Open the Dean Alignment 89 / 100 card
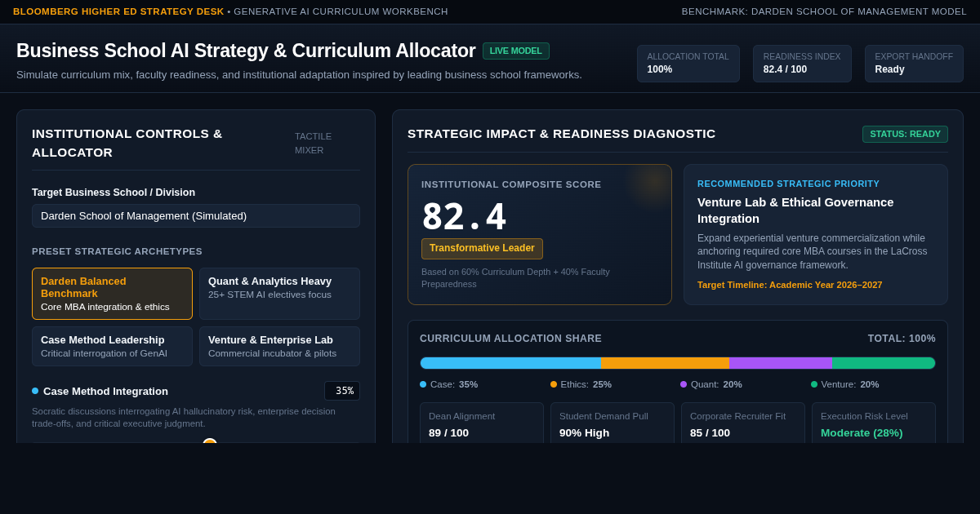 coord(482,423)
